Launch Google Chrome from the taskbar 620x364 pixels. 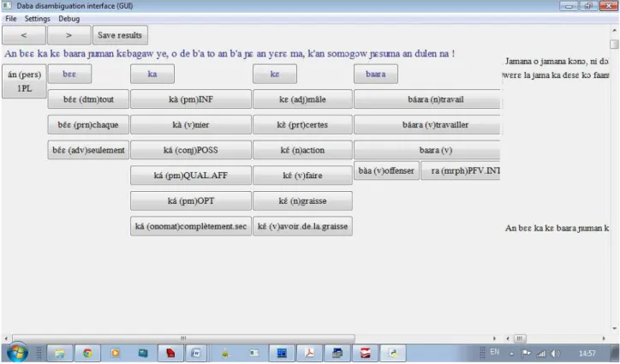point(87,353)
